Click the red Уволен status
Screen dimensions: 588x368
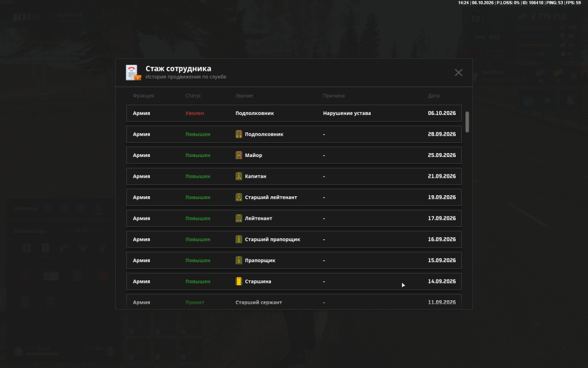pyautogui.click(x=194, y=113)
